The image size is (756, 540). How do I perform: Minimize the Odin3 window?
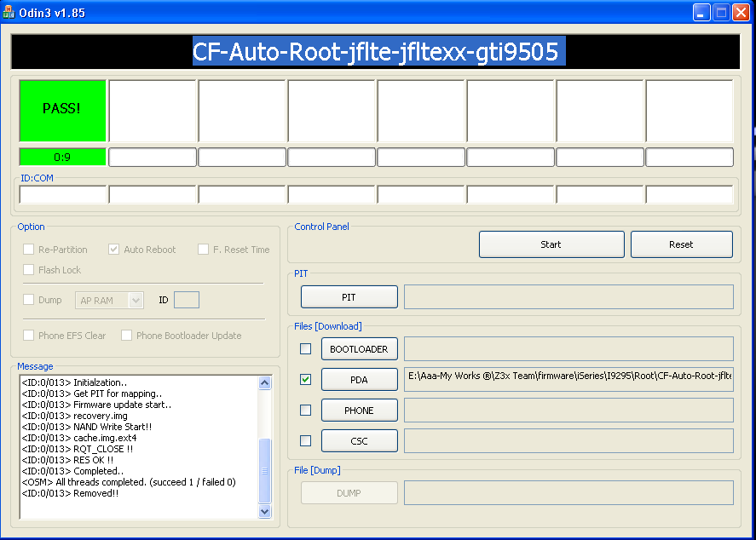coord(701,13)
